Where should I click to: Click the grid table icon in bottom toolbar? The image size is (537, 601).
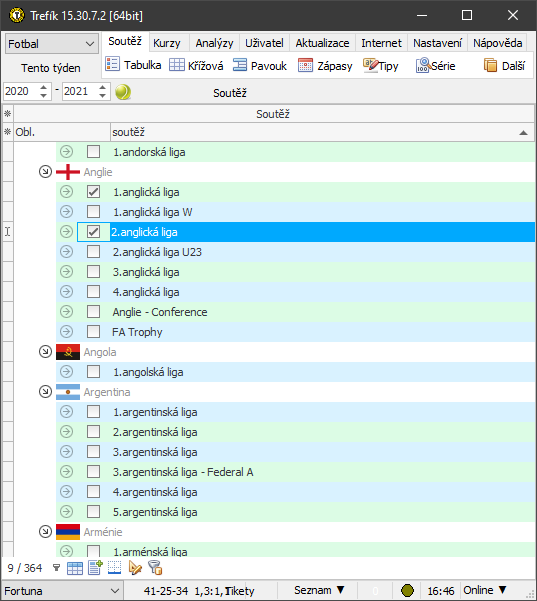(x=75, y=568)
